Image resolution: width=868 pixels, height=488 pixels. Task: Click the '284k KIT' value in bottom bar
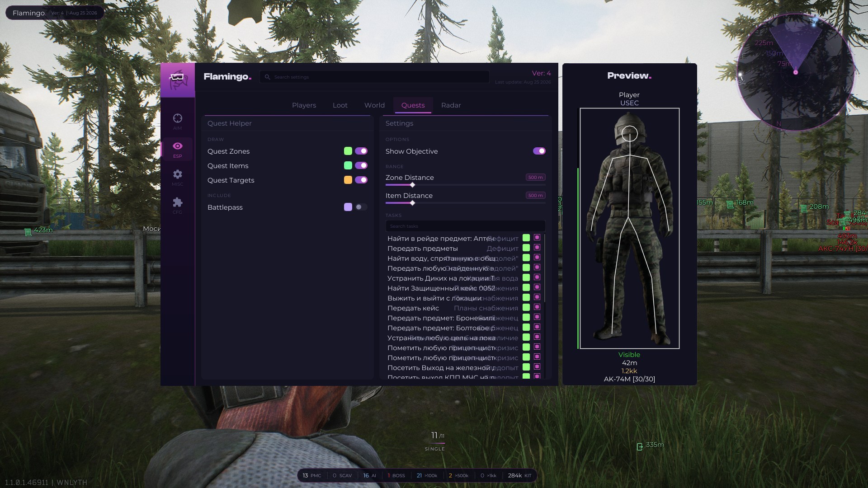520,475
